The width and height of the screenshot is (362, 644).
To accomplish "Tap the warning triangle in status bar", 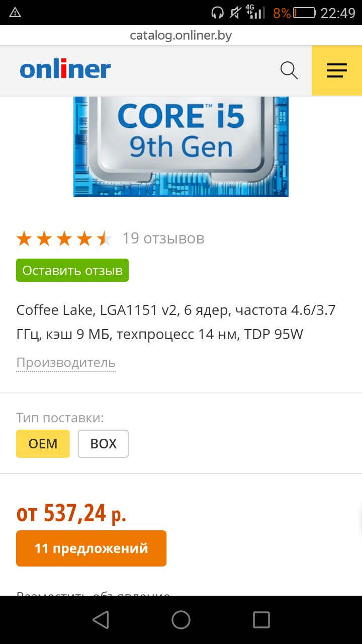I will tap(15, 13).
